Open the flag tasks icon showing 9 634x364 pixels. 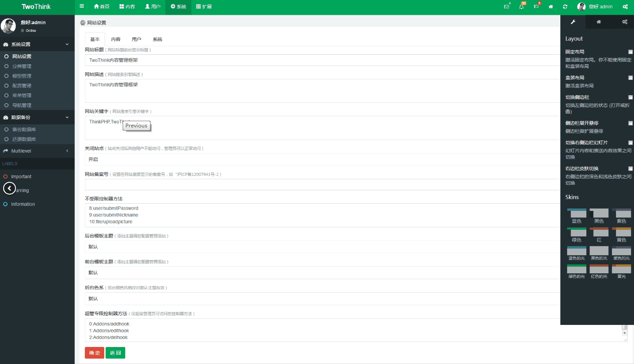pyautogui.click(x=536, y=7)
